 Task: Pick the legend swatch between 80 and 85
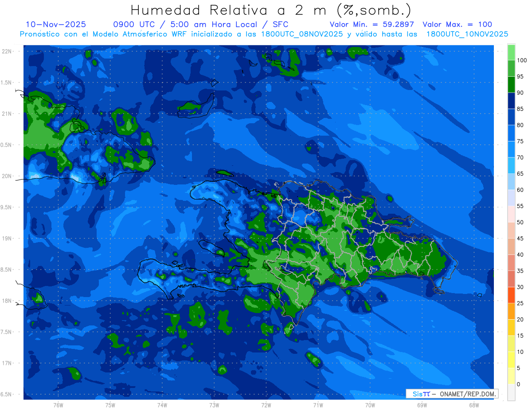[511, 117]
